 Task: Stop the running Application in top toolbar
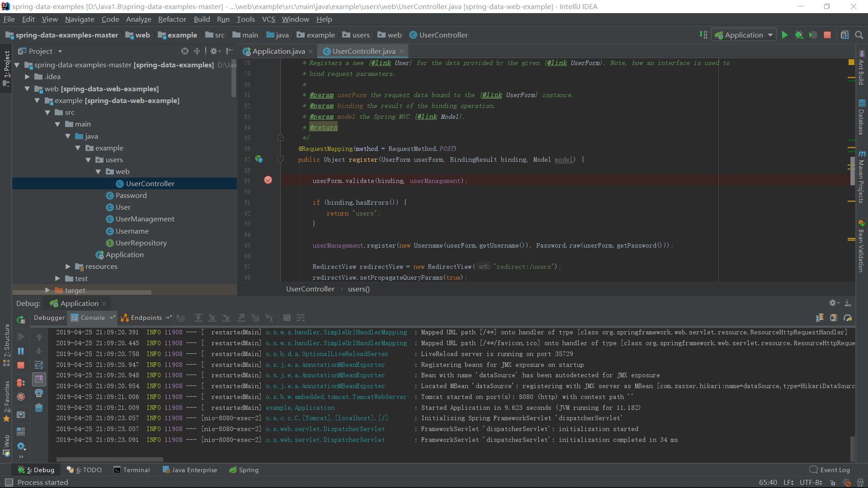click(x=827, y=35)
